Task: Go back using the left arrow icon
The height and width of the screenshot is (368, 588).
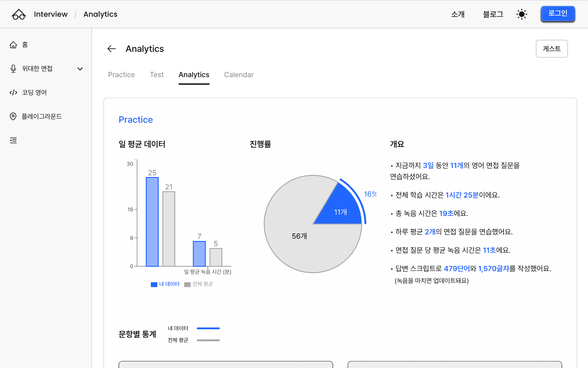Action: (x=112, y=49)
